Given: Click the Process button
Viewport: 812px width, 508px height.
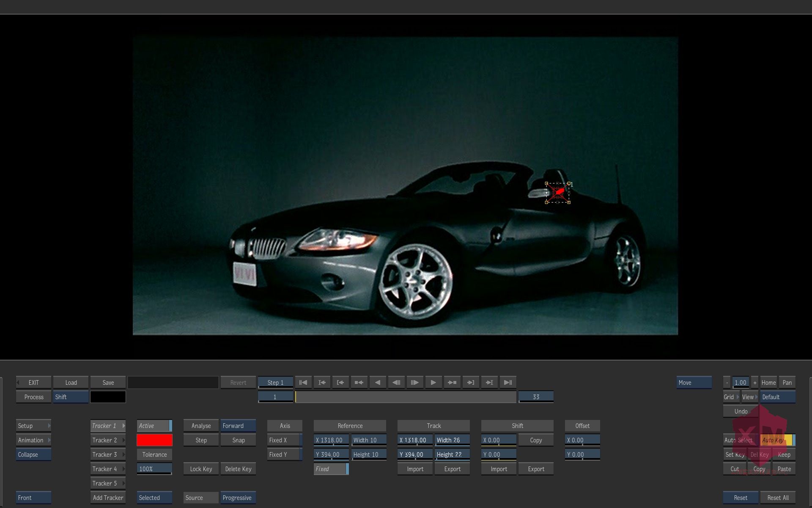Looking at the screenshot, I should click(x=33, y=397).
